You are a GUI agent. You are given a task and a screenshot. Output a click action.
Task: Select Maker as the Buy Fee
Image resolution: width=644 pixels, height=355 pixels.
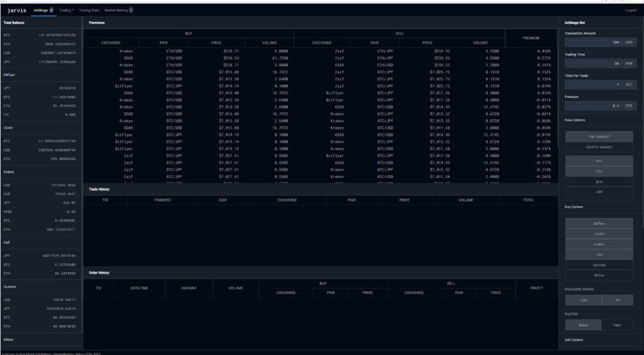(x=583, y=325)
